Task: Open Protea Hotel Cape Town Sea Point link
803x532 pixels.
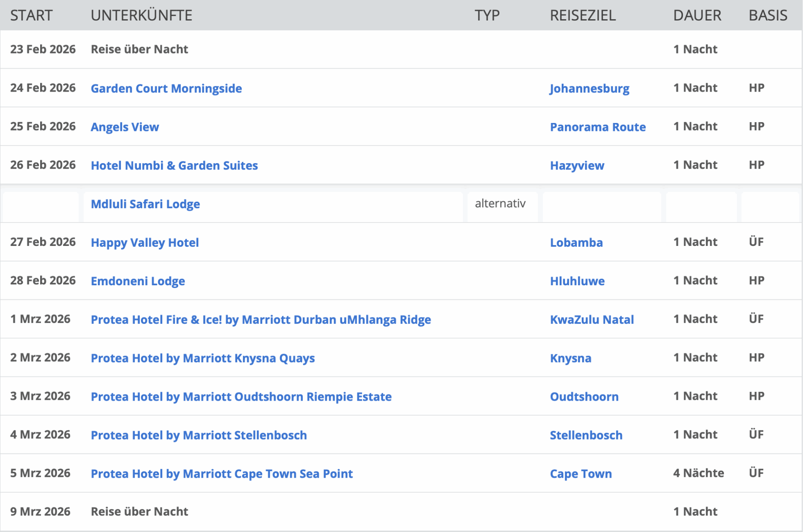Action: pyautogui.click(x=222, y=473)
